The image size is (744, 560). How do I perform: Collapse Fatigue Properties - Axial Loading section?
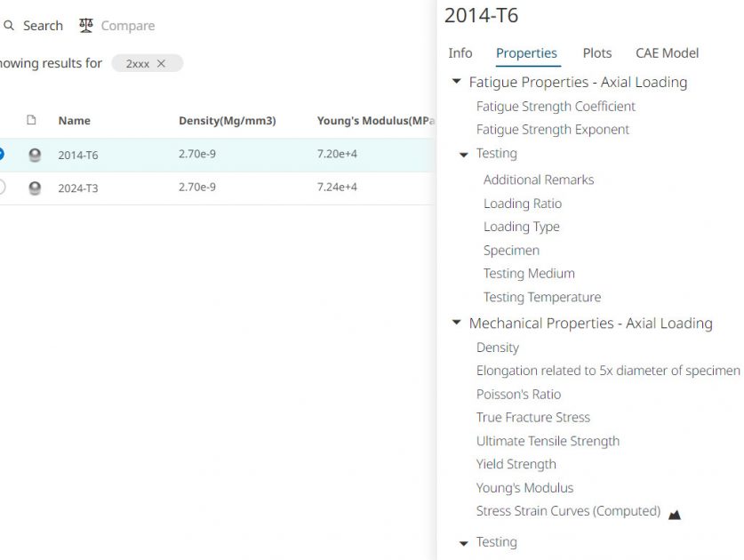click(x=457, y=82)
